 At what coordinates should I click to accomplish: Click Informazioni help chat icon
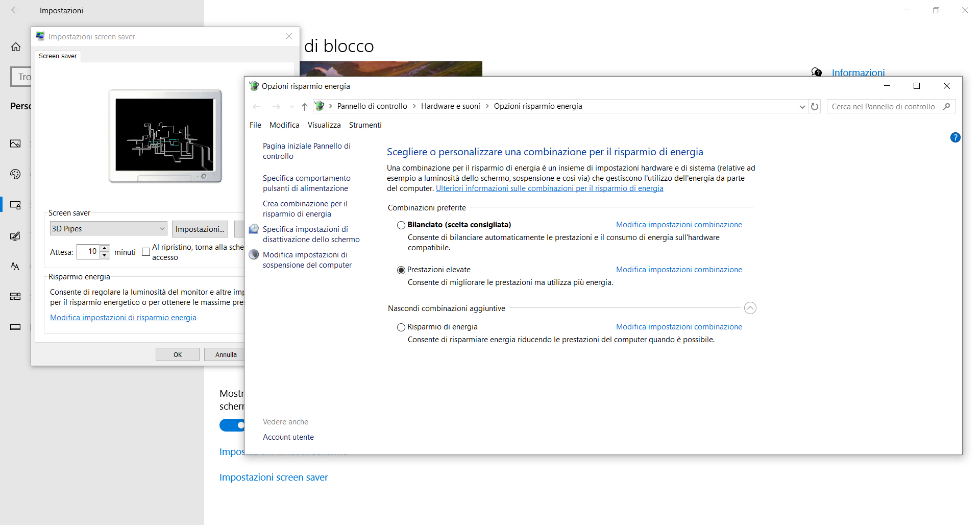click(817, 73)
